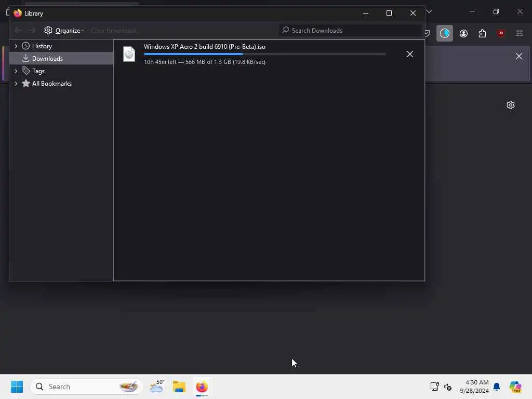532x399 pixels.
Task: Click the ISO file icon in downloads
Action: [129, 54]
